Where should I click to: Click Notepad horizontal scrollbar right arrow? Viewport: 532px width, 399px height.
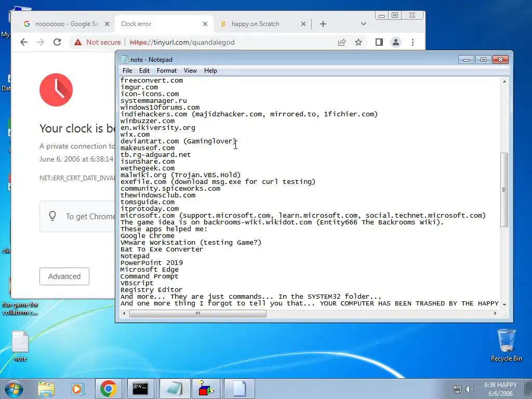pyautogui.click(x=495, y=313)
